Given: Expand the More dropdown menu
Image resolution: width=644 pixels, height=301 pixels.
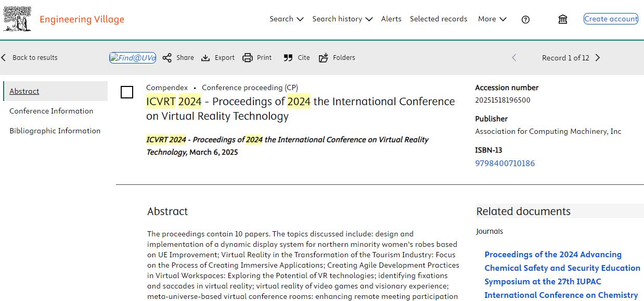Looking at the screenshot, I should point(492,19).
